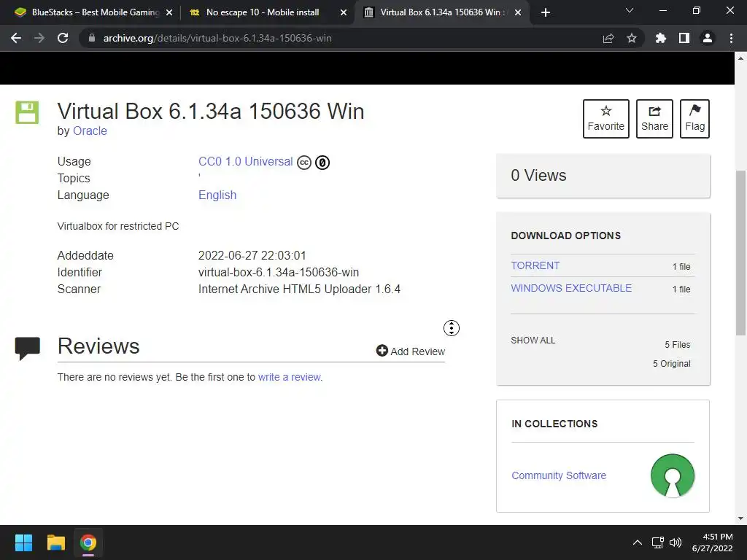Screen dimensions: 747x560
Task: Show hidden system tray icons
Action: point(638,542)
